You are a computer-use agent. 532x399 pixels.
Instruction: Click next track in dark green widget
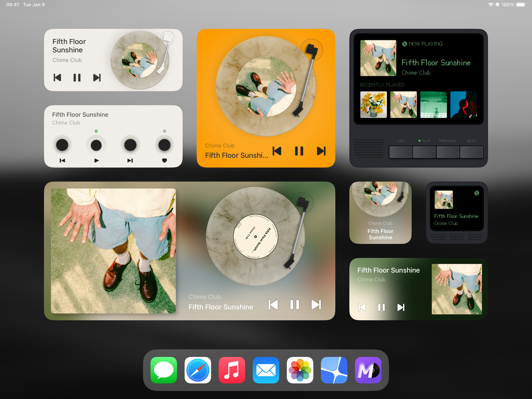[x=401, y=307]
